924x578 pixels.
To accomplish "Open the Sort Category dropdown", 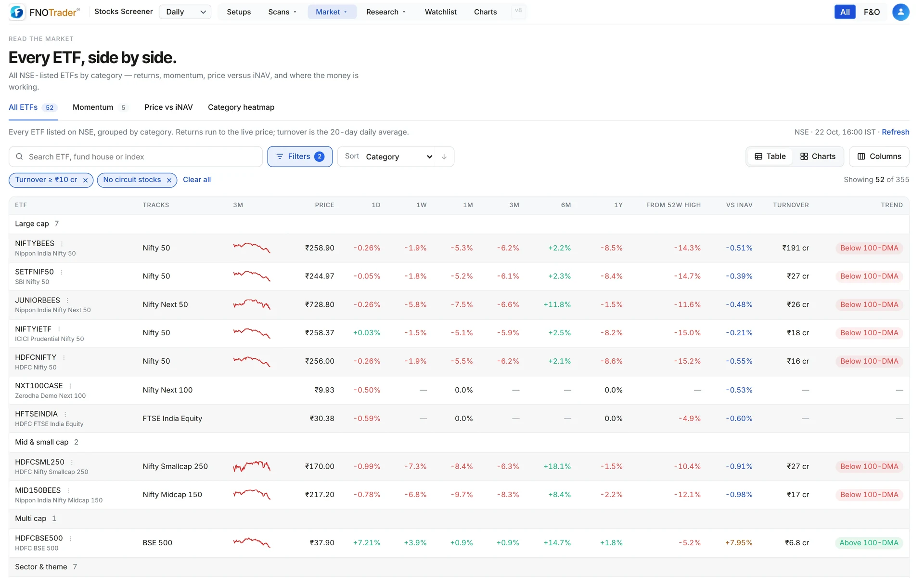I will pos(399,157).
